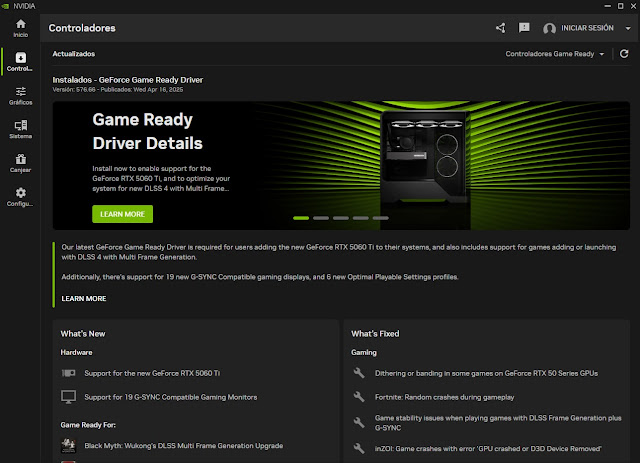Viewport: 640px width, 463px height.
Task: Open Sistema sidebar icon
Action: pos(20,125)
